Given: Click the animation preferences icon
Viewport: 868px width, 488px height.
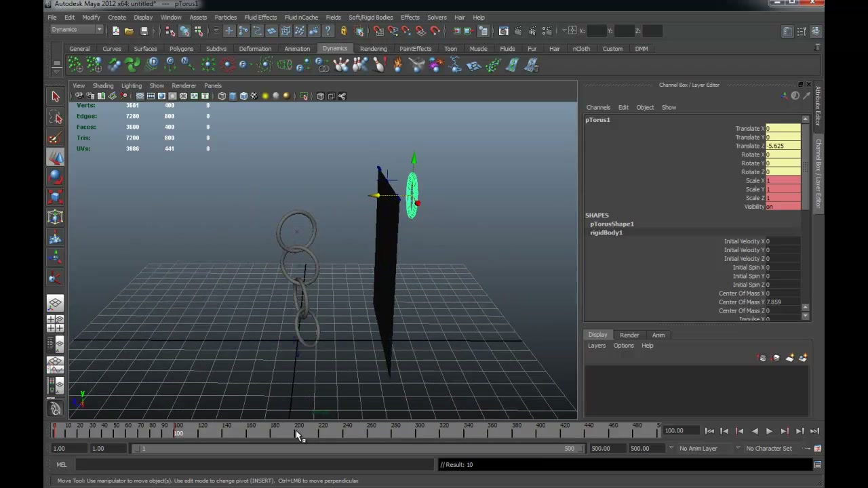Looking at the screenshot, I should 818,449.
